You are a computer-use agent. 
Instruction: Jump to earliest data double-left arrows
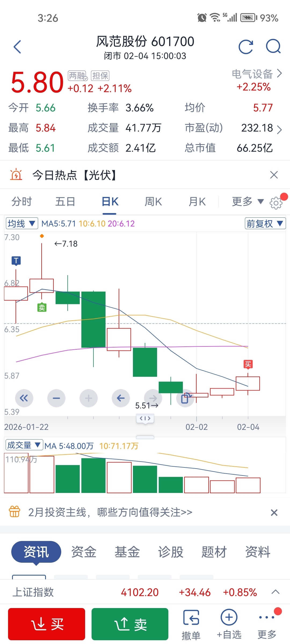(24, 398)
